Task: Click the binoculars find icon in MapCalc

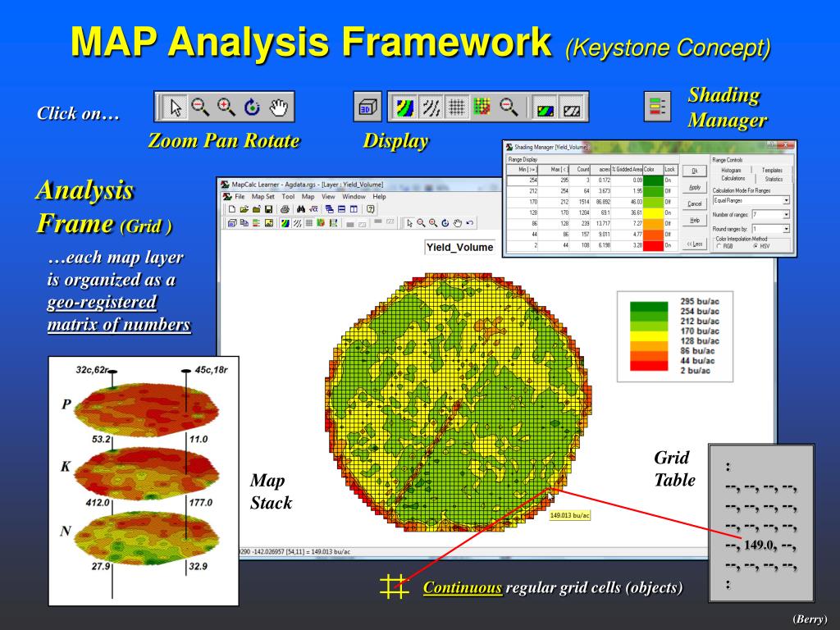Action: coord(301,209)
